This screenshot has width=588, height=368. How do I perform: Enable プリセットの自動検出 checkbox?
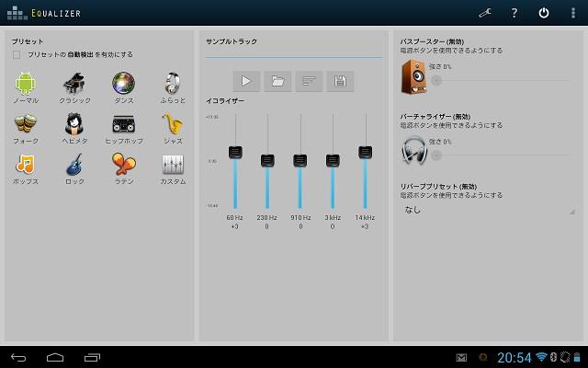(x=17, y=55)
